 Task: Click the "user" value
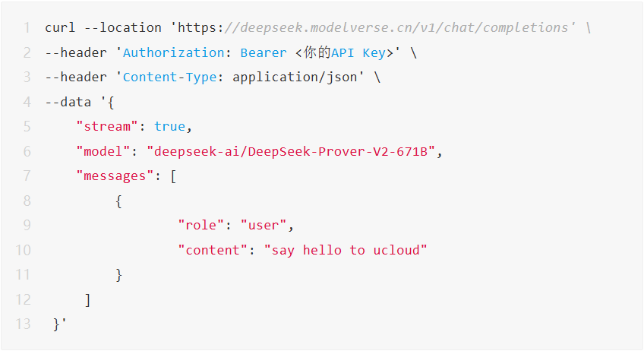point(264,225)
